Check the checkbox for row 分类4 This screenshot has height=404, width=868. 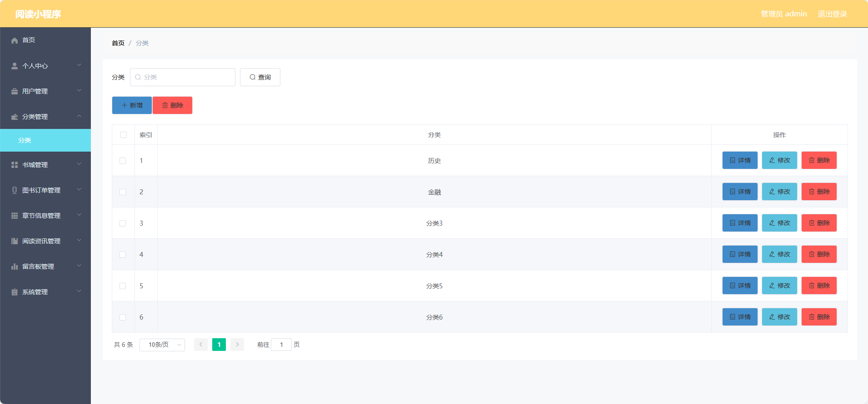(123, 255)
